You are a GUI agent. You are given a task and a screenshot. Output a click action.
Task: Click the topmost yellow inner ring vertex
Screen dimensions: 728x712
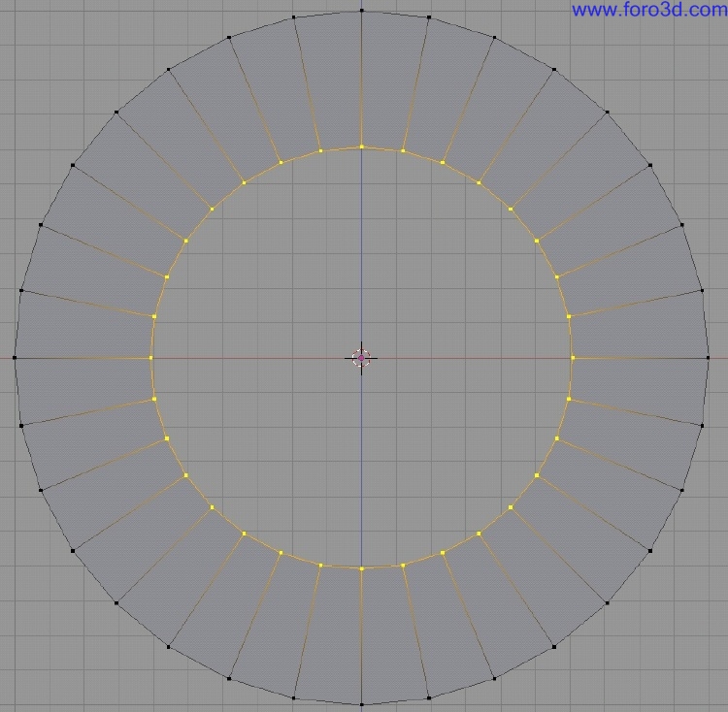pos(362,147)
